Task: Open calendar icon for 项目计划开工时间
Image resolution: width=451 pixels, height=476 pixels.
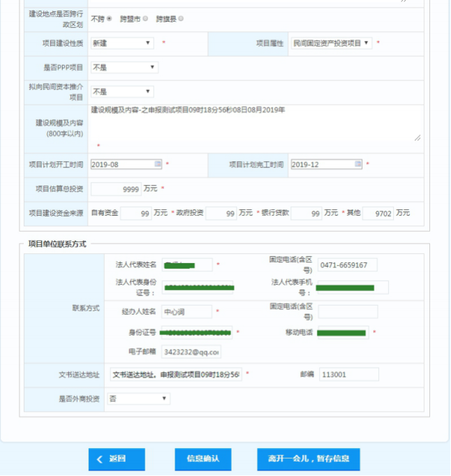Action: pyautogui.click(x=158, y=164)
